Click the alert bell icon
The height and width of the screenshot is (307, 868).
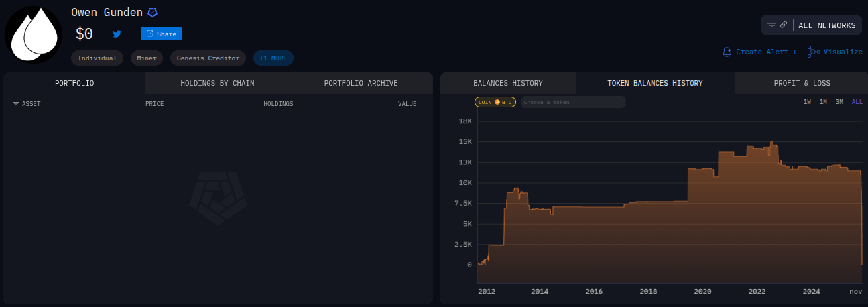tap(727, 52)
